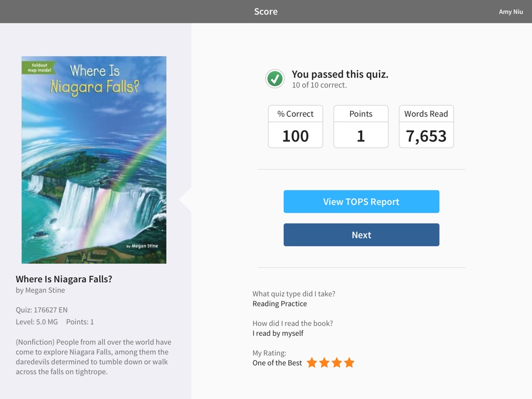Click the fourth orange rating star
This screenshot has width=532, height=399.
[349, 363]
